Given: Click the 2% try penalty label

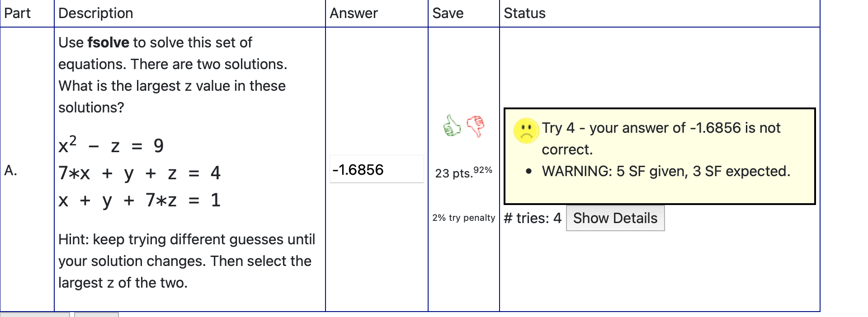Looking at the screenshot, I should [x=463, y=217].
